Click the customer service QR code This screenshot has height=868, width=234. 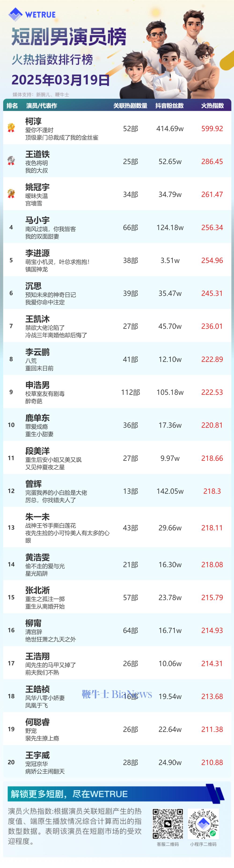(x=168, y=824)
